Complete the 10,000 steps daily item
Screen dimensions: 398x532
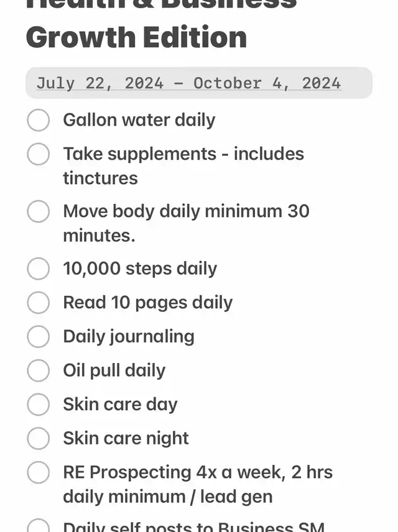click(x=38, y=269)
